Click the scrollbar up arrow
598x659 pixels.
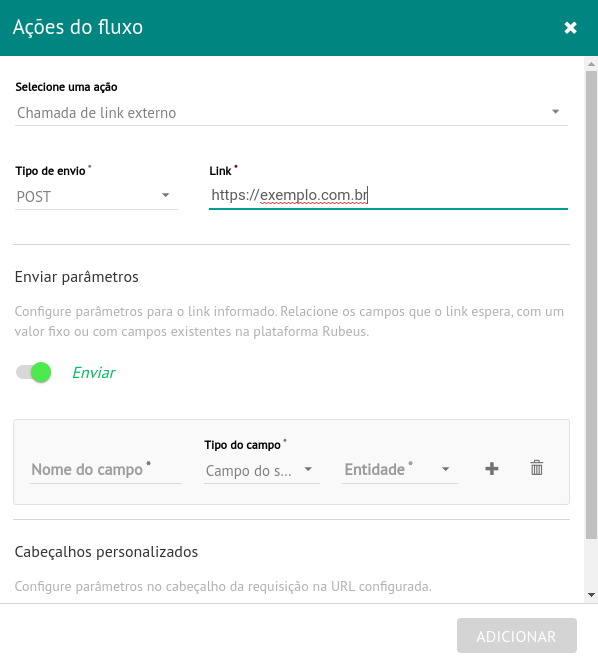[x=591, y=64]
